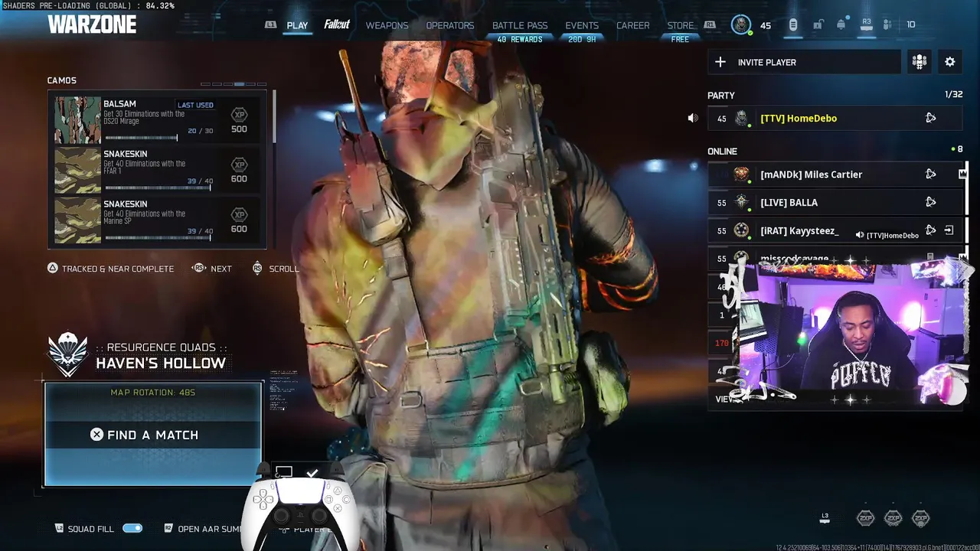This screenshot has width=980, height=551.
Task: Open the BATTLE PASS tab
Action: pyautogui.click(x=520, y=25)
